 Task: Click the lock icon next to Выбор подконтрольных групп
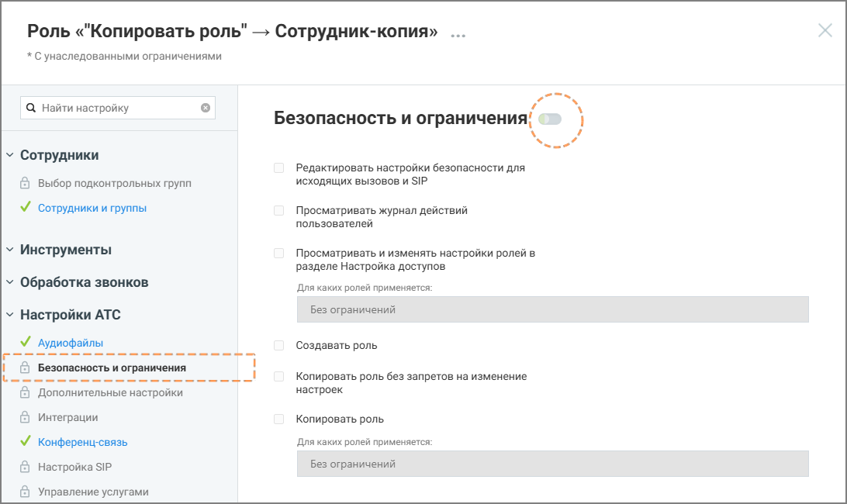click(25, 183)
